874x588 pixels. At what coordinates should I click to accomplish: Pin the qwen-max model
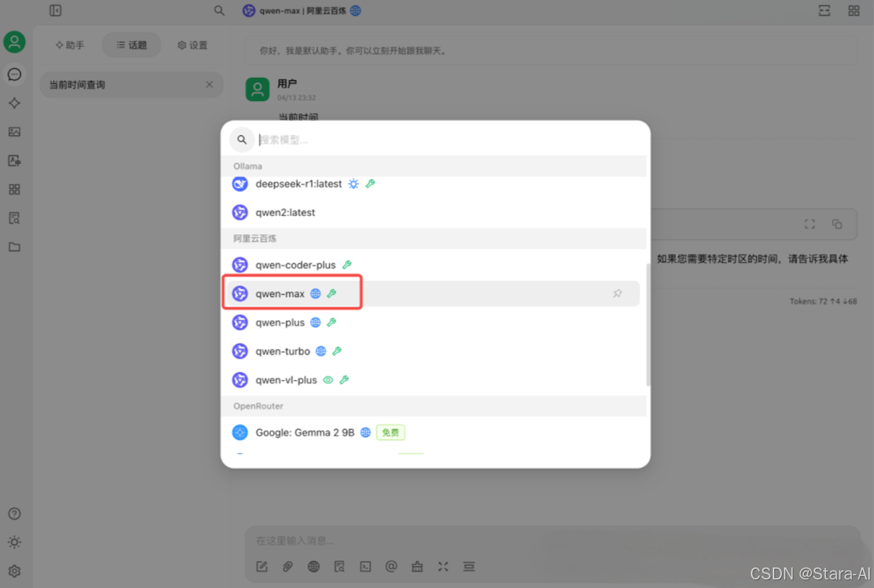[617, 294]
